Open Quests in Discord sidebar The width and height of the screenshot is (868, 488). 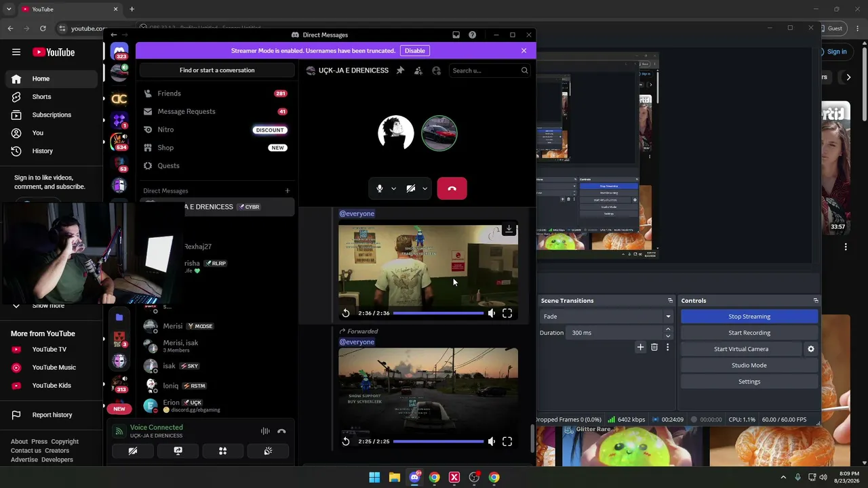[x=217, y=166]
